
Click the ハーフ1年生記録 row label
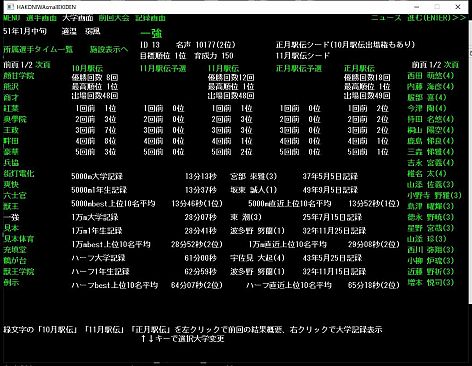100,272
